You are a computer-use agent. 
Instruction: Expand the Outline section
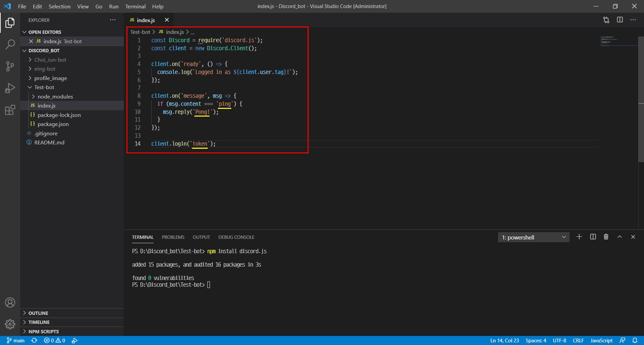72,313
